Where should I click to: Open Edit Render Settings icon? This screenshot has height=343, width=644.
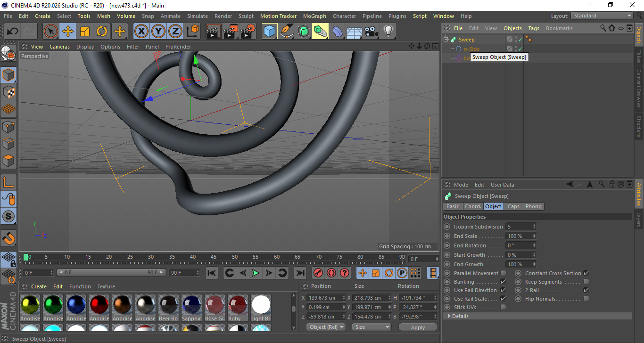248,32
